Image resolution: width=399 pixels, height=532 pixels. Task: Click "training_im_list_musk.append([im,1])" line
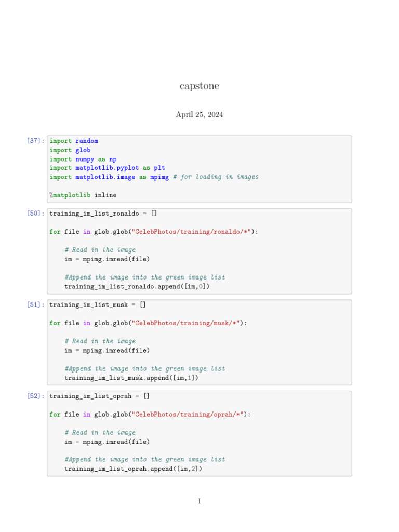131,378
